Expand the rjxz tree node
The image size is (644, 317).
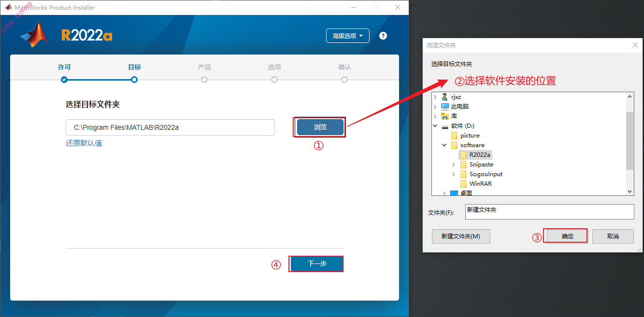click(435, 97)
